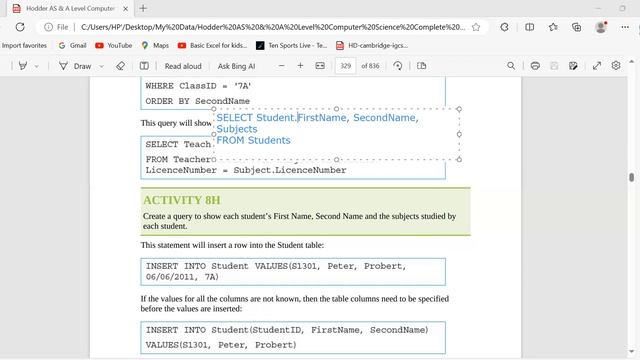This screenshot has width=640, height=360.
Task: Open the Favorites list icon
Action: click(x=553, y=27)
